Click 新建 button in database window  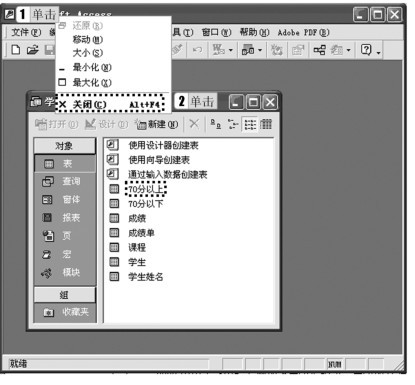[x=156, y=124]
